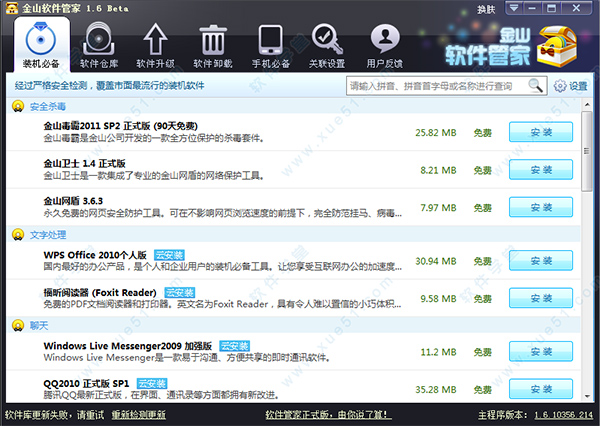Click the scrollbar down arrow

coord(587,396)
